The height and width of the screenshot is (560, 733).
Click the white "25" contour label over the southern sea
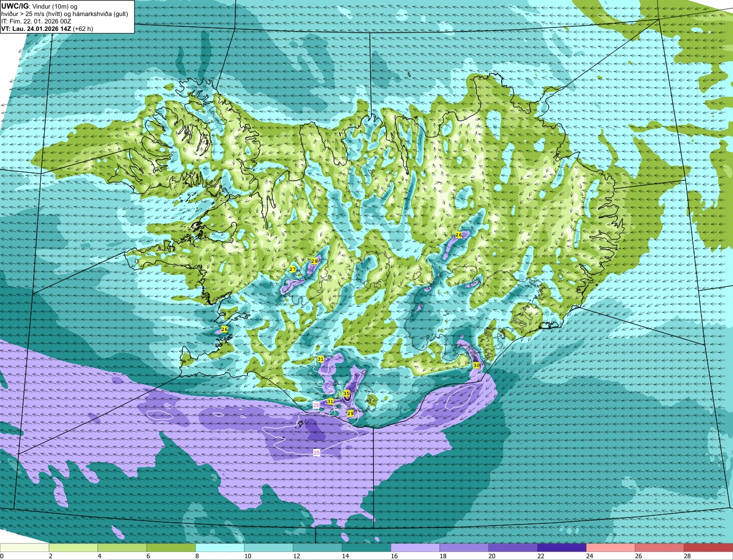pos(317,452)
